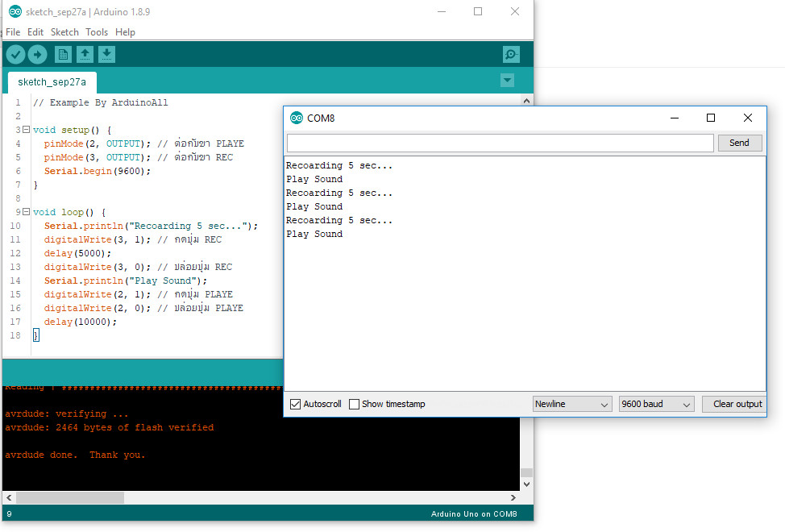The width and height of the screenshot is (785, 532).
Task: Close the COM8 serial monitor window
Action: pos(747,118)
